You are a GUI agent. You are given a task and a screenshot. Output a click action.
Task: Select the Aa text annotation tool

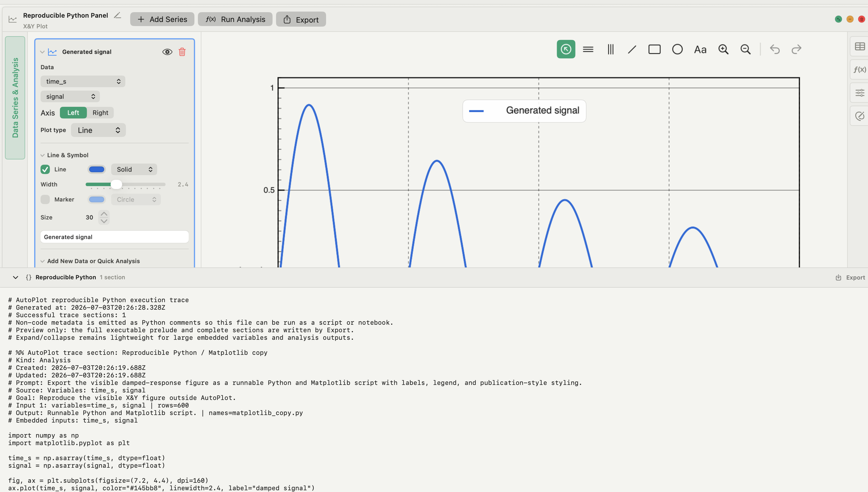point(700,50)
